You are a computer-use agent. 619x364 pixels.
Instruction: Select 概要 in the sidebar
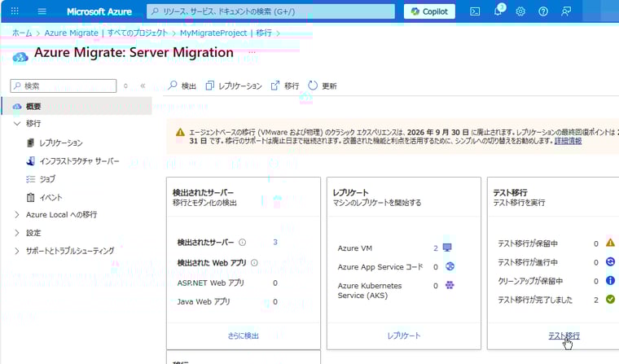(77, 106)
